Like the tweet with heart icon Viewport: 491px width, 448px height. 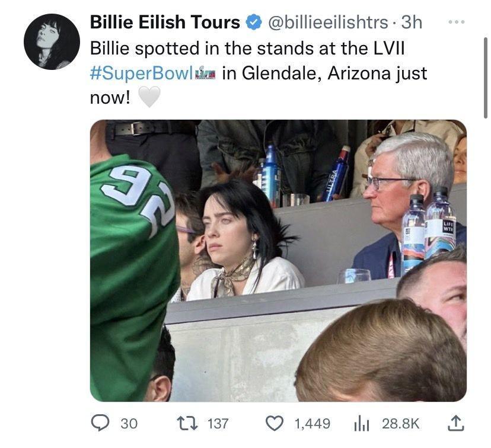pos(275,424)
